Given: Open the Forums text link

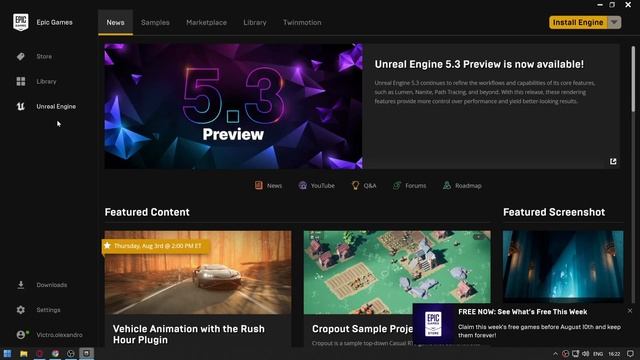Looking at the screenshot, I should click(x=416, y=186).
